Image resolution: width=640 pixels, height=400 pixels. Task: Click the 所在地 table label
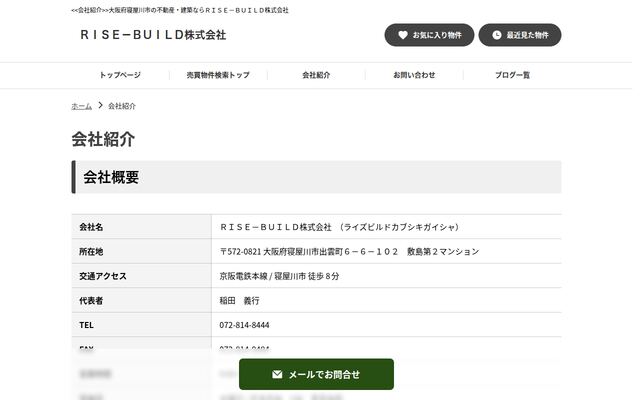click(91, 251)
